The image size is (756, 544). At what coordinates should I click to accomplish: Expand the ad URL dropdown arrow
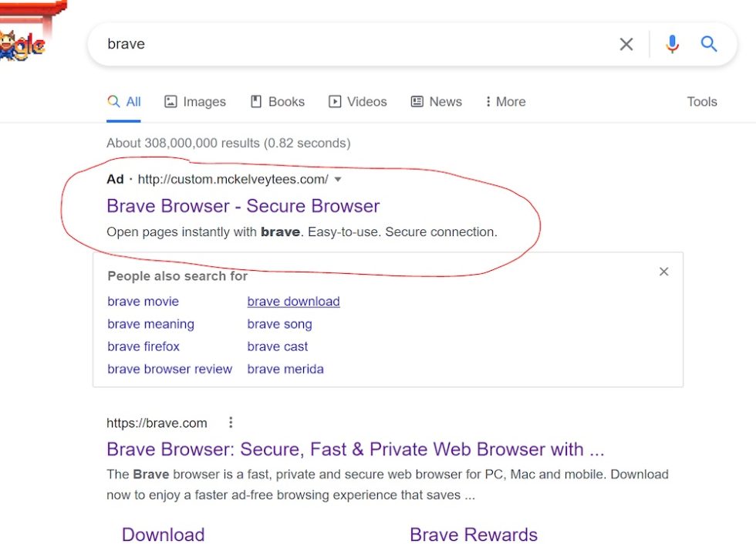tap(338, 179)
